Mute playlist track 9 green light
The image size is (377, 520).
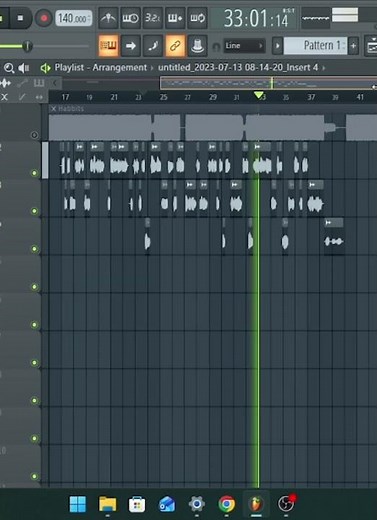click(x=34, y=438)
